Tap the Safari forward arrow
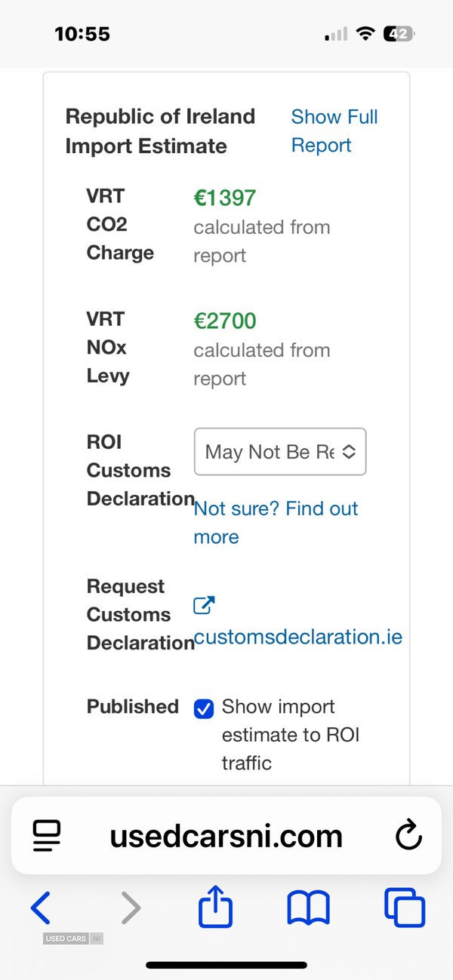This screenshot has width=453, height=980. click(x=131, y=908)
